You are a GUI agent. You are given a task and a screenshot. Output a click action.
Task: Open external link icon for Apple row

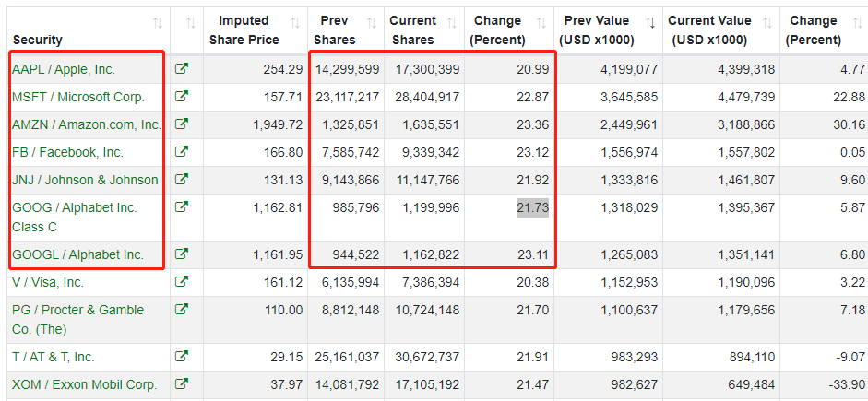182,69
